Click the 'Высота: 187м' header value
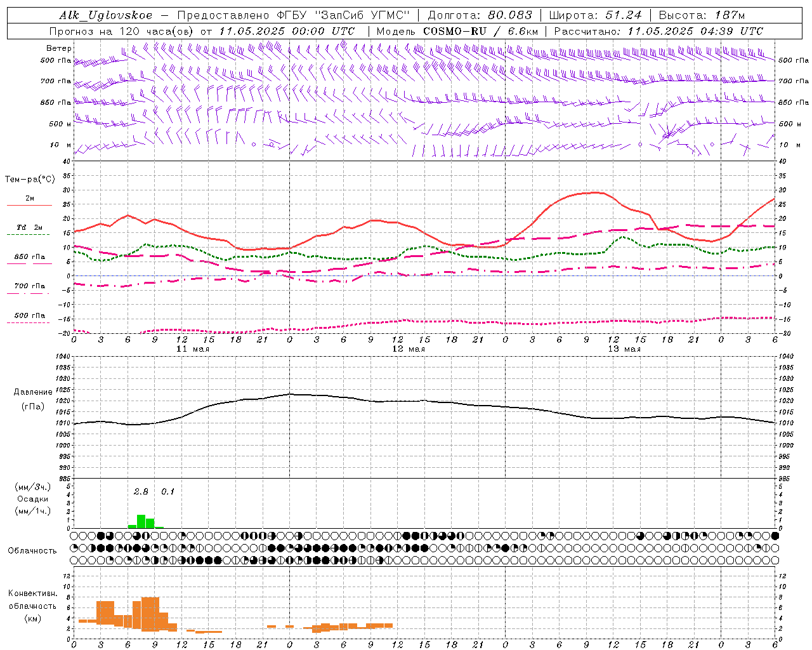This screenshot has width=812, height=650. click(x=702, y=15)
